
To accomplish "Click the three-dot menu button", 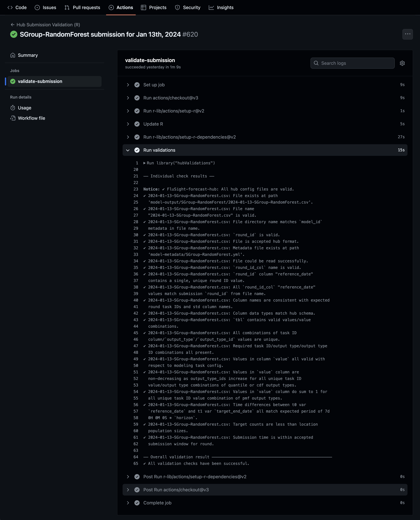I will click(407, 34).
